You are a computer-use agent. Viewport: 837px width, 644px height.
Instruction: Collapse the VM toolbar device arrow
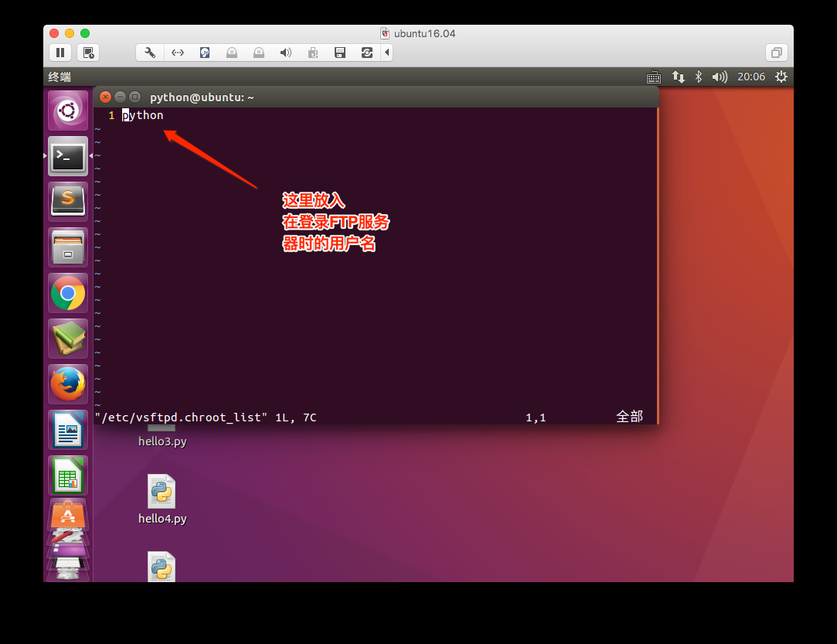pyautogui.click(x=387, y=53)
